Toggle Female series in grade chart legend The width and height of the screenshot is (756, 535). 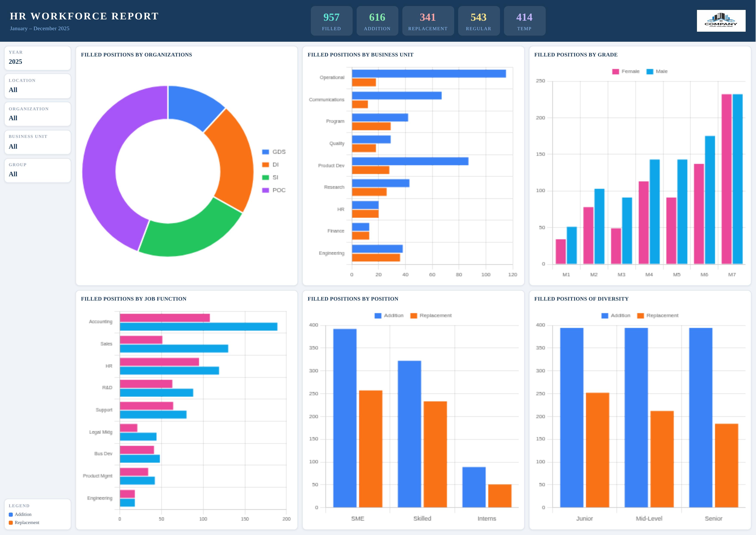(x=615, y=72)
